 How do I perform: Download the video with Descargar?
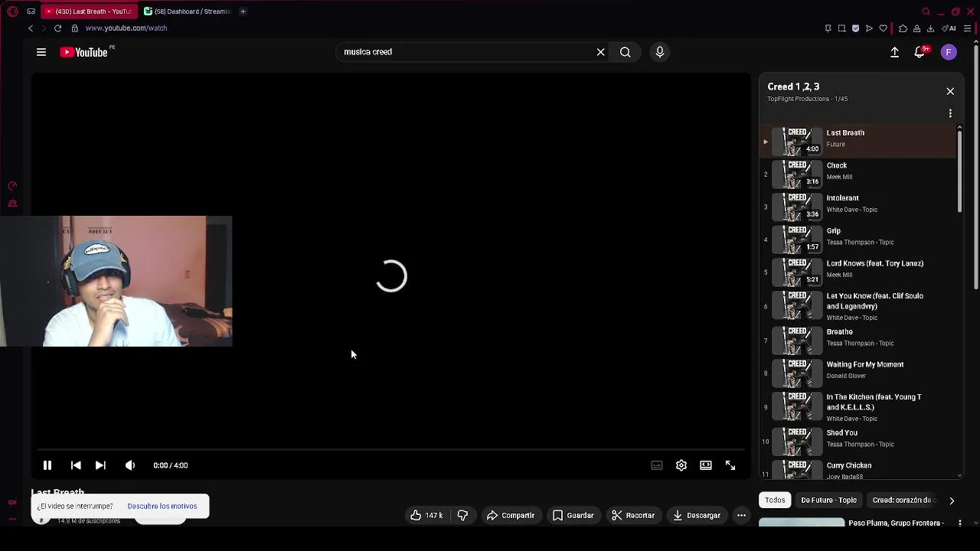click(x=697, y=516)
